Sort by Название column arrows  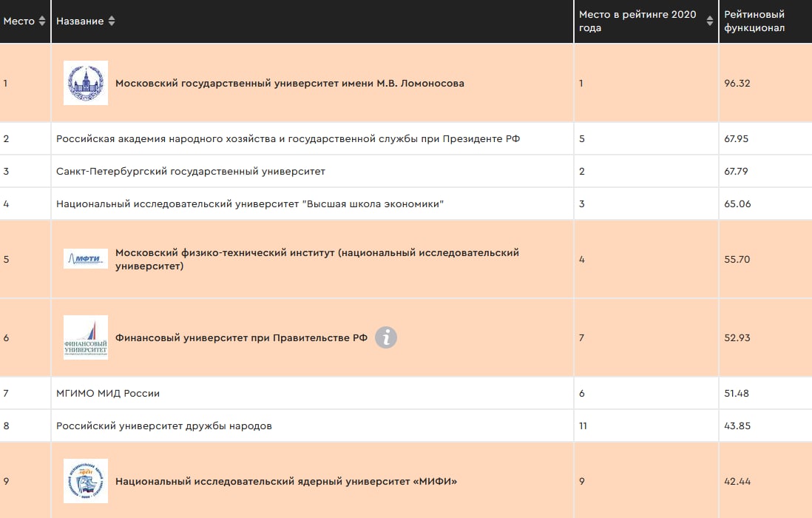tap(112, 21)
